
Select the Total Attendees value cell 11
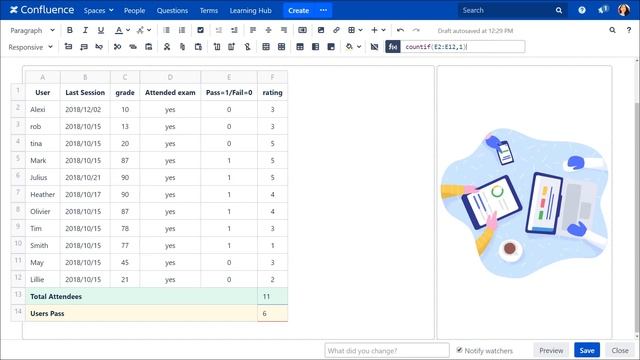pos(272,296)
